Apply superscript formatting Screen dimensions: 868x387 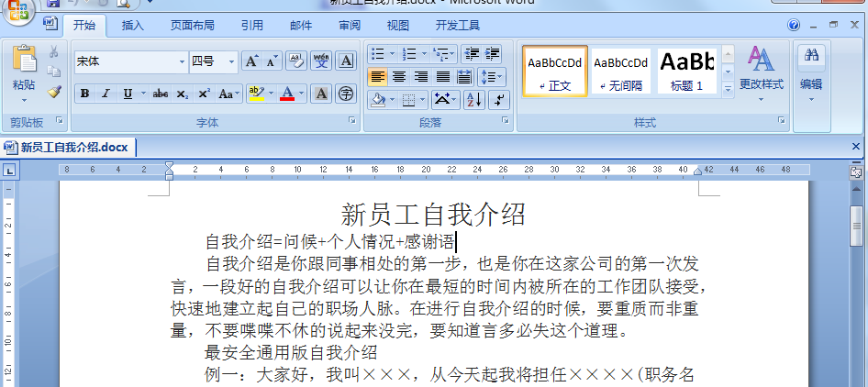[204, 94]
